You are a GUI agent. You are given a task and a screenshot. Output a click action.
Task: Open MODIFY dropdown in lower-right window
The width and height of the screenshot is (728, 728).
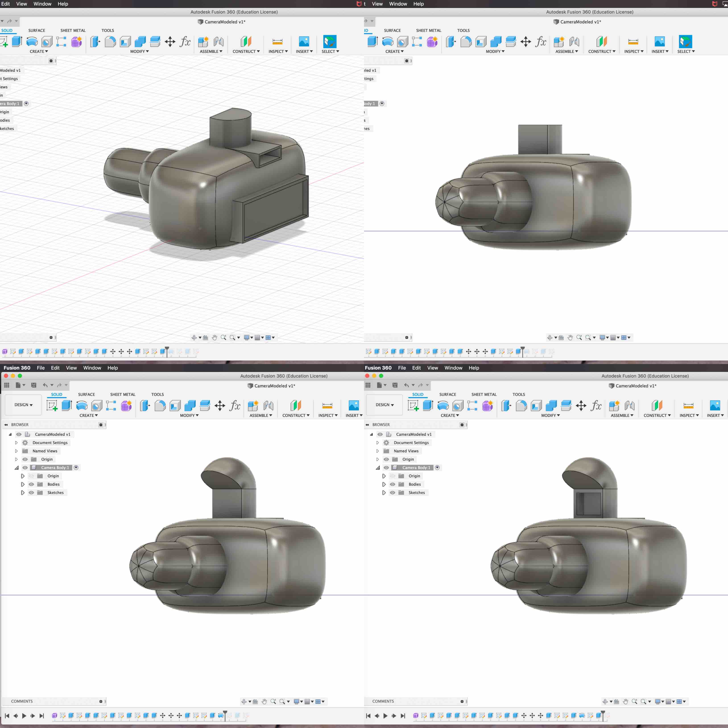550,415
